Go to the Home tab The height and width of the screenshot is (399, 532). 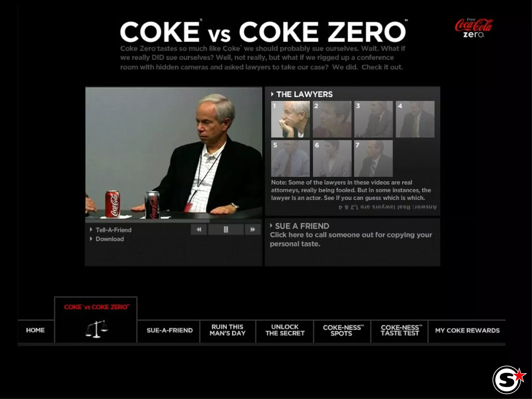pos(35,330)
